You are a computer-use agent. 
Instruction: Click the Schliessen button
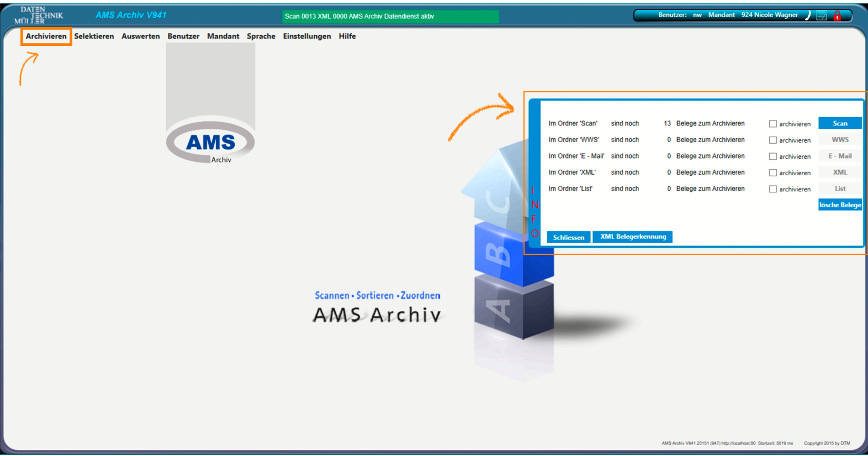pos(568,237)
